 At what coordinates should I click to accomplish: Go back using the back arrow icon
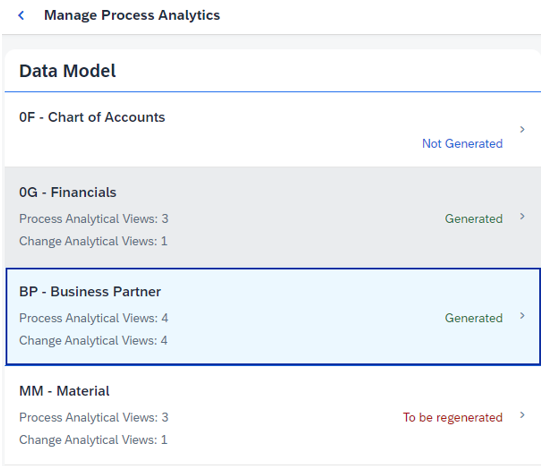[x=21, y=15]
